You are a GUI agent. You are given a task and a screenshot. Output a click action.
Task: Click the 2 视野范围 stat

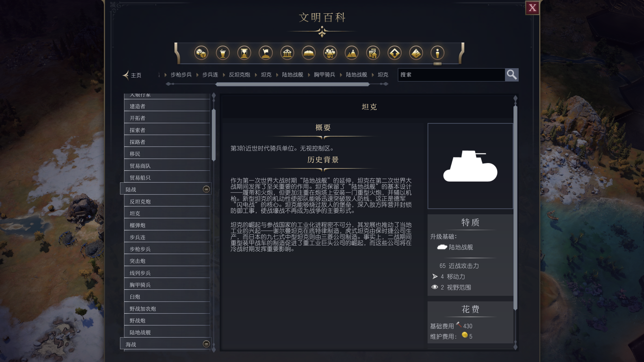451,288
